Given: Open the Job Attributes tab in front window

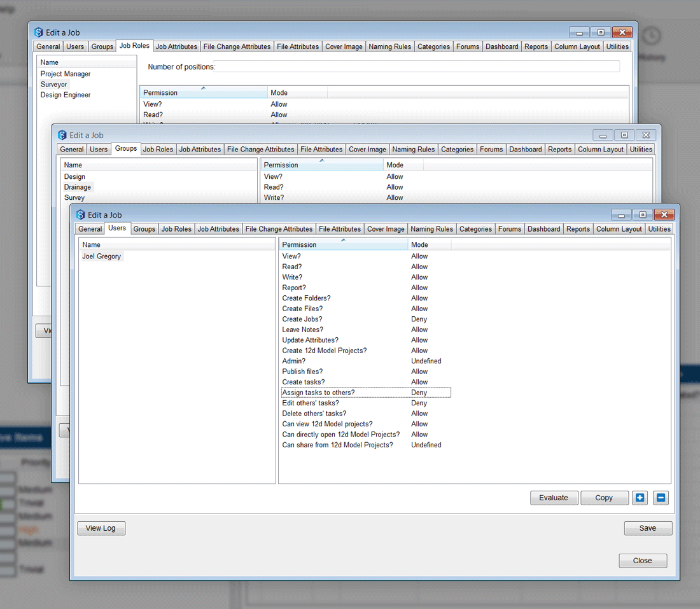Looking at the screenshot, I should pos(218,229).
